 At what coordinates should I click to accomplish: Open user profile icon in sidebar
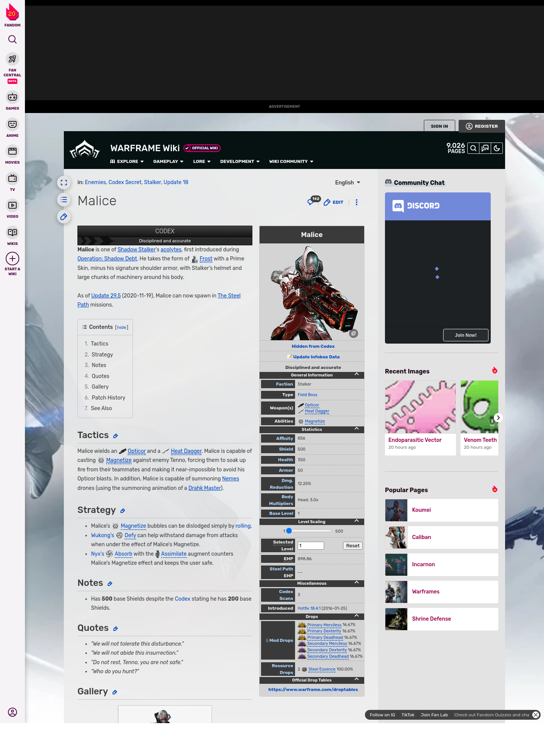[12, 712]
